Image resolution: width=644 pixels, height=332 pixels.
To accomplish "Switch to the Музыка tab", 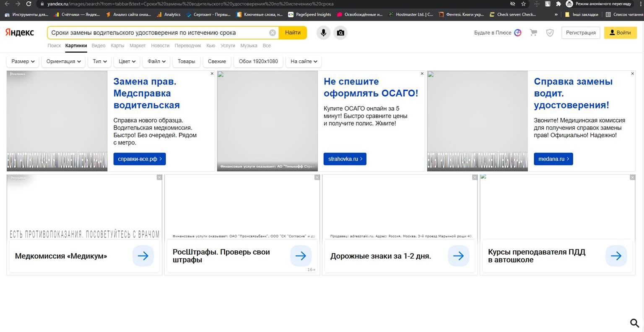I will (x=249, y=46).
